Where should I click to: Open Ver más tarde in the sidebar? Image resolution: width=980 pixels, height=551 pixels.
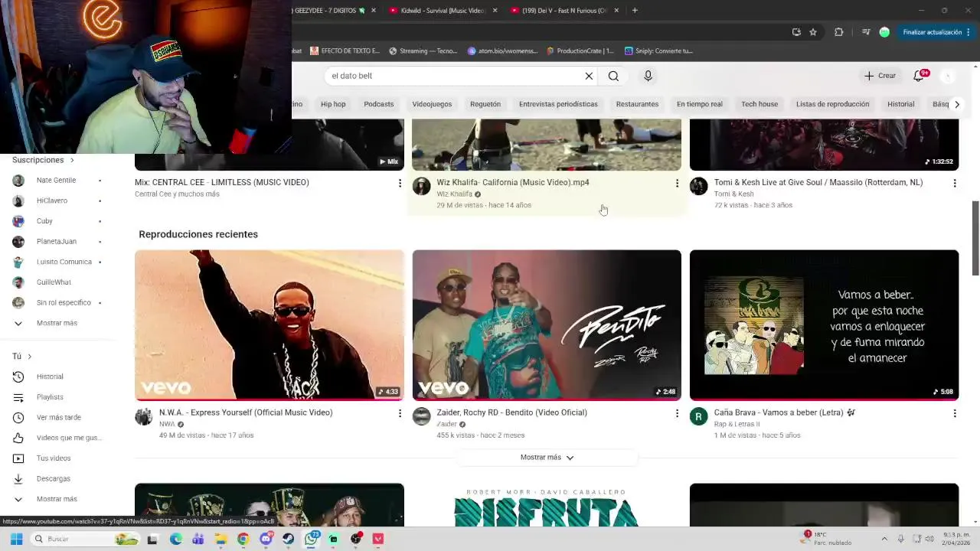(58, 418)
